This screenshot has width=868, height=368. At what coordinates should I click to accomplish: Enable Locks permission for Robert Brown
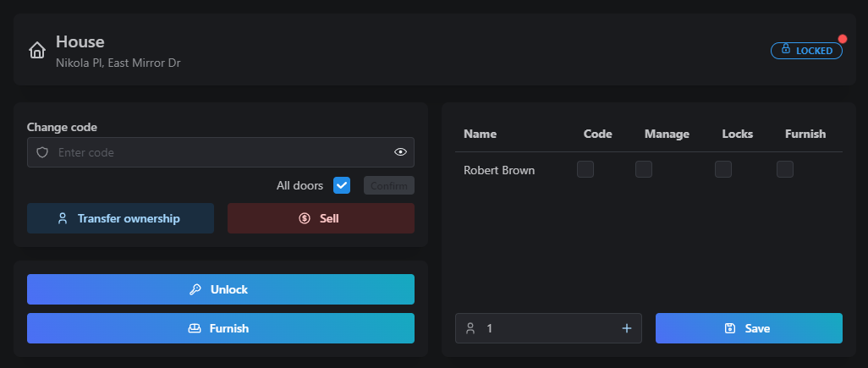pos(723,169)
